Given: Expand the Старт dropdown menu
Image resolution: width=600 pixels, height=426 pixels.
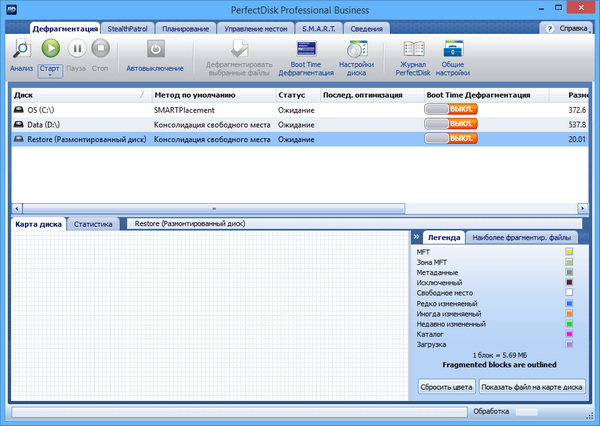Looking at the screenshot, I should coord(50,68).
